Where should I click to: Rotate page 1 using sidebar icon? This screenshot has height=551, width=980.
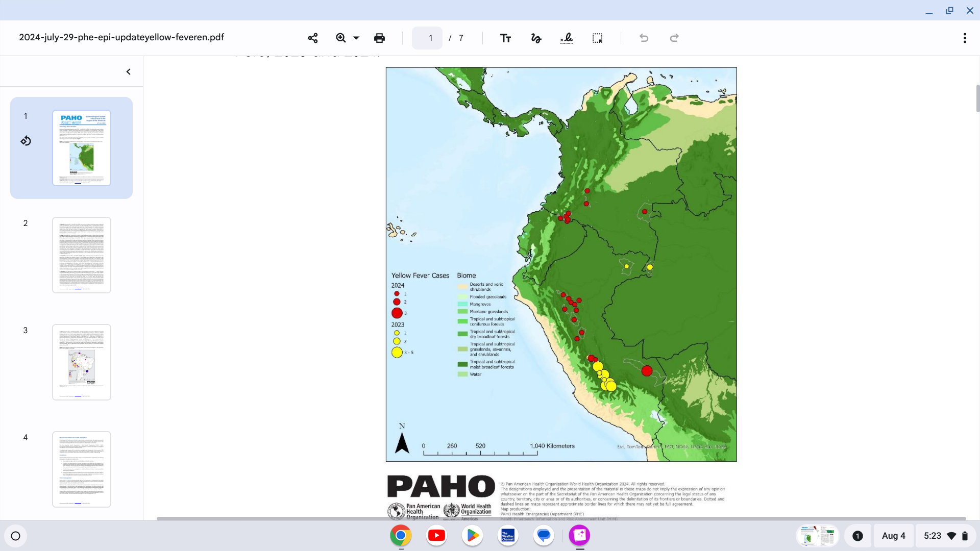pyautogui.click(x=26, y=141)
